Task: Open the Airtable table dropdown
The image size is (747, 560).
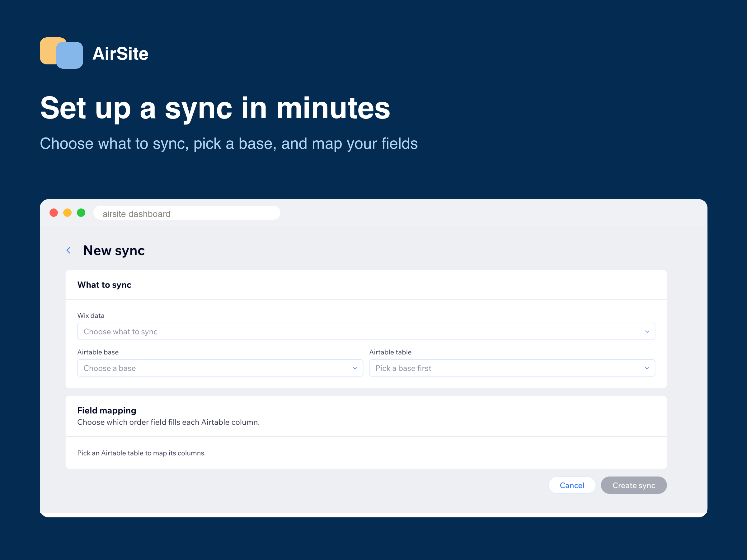Action: (x=512, y=368)
